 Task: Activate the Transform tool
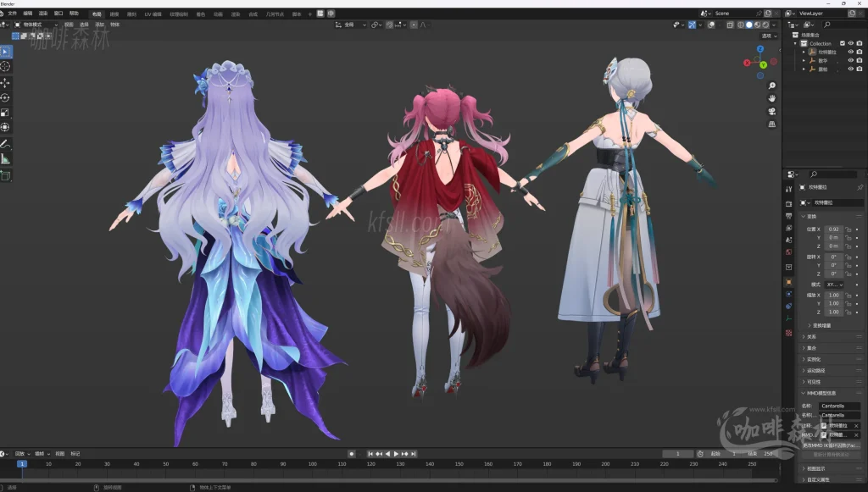(6, 128)
